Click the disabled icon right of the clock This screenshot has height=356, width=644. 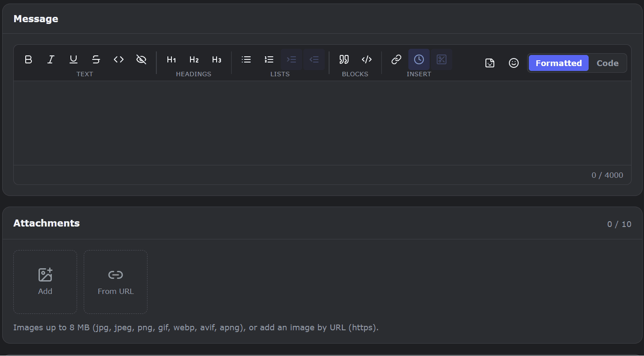coord(442,59)
